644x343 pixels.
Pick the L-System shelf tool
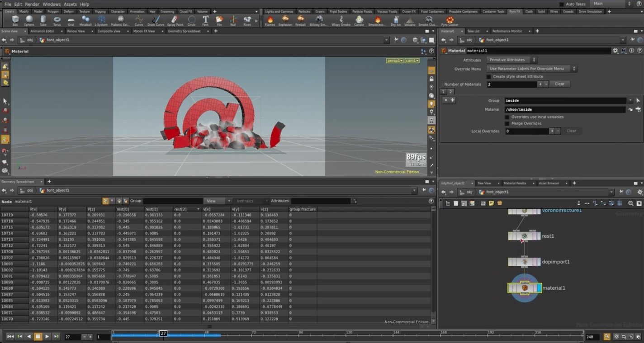pyautogui.click(x=101, y=21)
